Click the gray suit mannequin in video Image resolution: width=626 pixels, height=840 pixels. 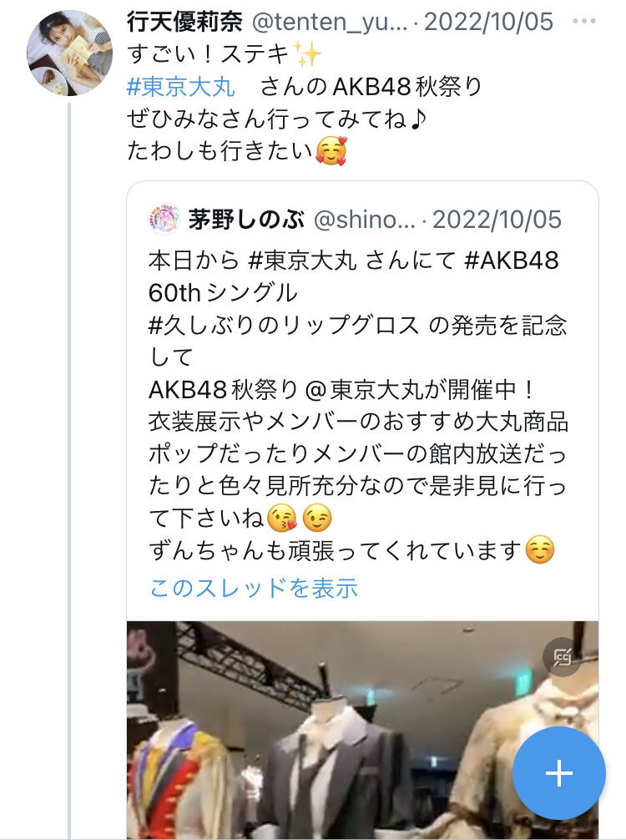[x=335, y=772]
